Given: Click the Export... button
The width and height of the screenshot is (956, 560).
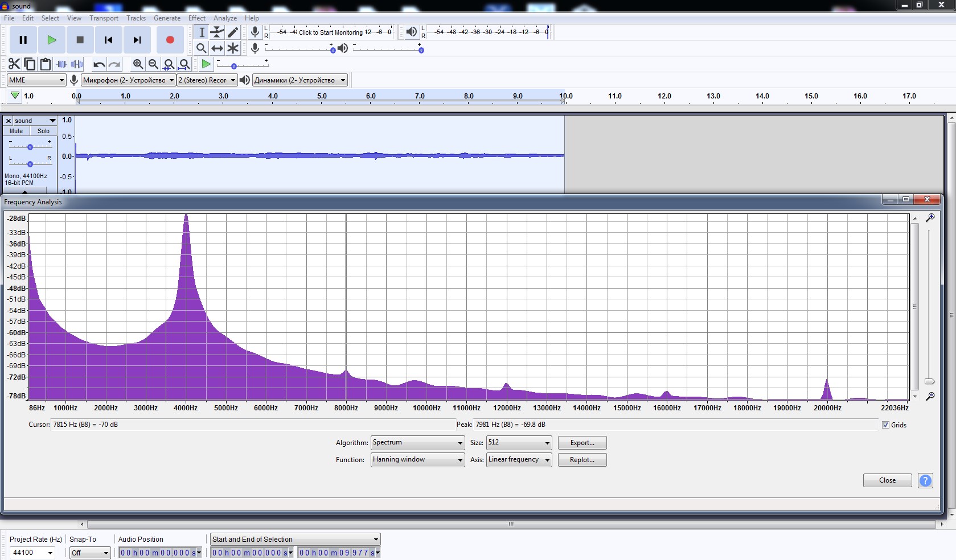Looking at the screenshot, I should (582, 443).
